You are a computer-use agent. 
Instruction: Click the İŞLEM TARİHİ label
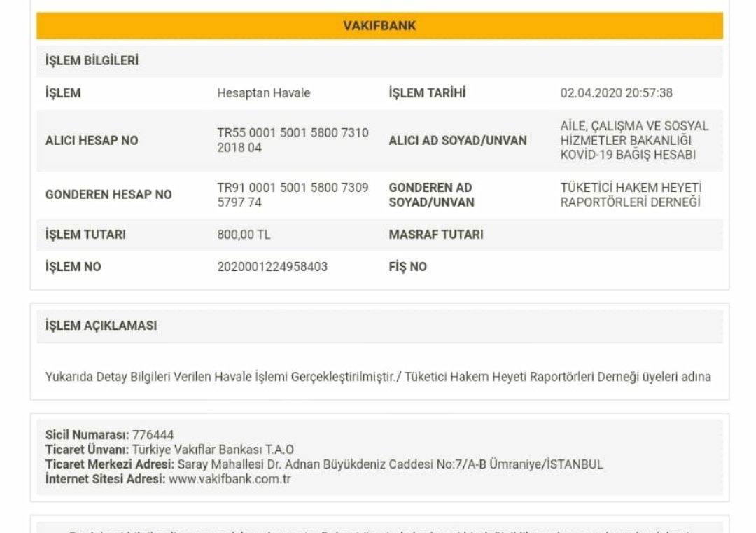(x=427, y=93)
